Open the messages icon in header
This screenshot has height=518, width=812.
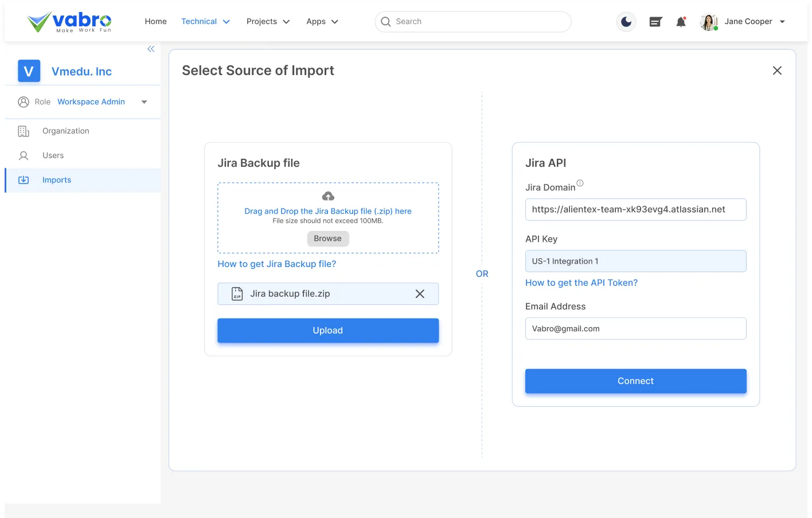pos(655,22)
